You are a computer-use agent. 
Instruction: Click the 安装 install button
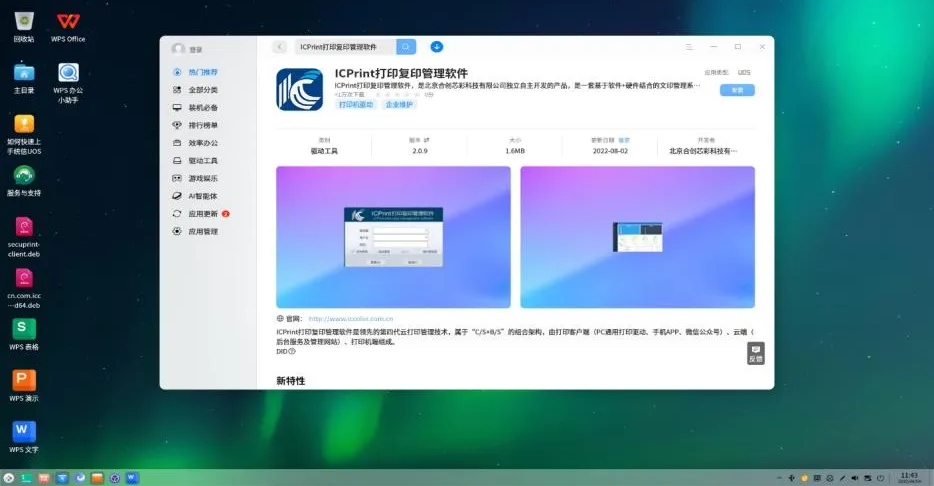pos(737,90)
